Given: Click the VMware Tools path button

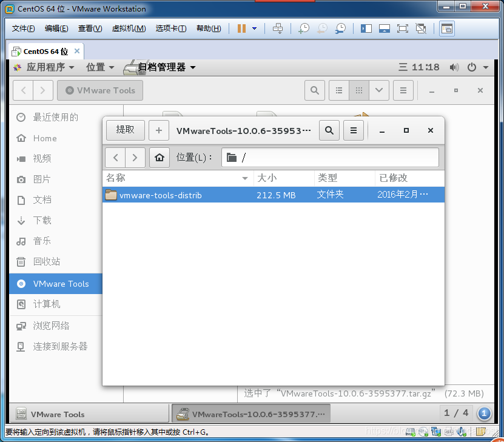Looking at the screenshot, I should pyautogui.click(x=100, y=90).
